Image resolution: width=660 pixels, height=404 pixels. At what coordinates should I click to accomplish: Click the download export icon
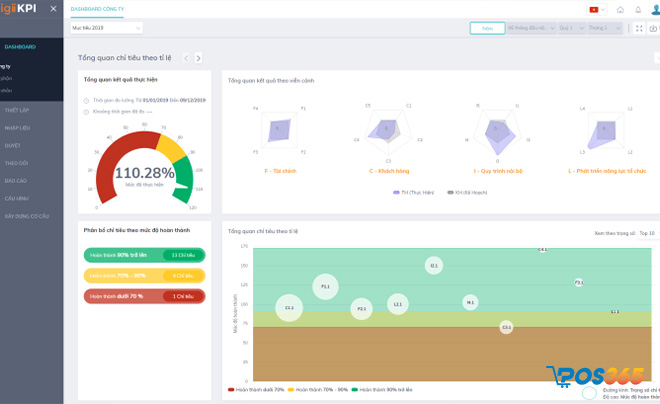point(653,28)
